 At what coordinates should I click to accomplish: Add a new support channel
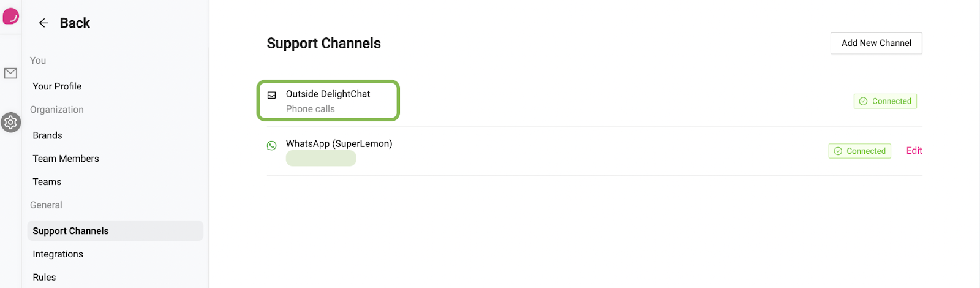point(876,44)
